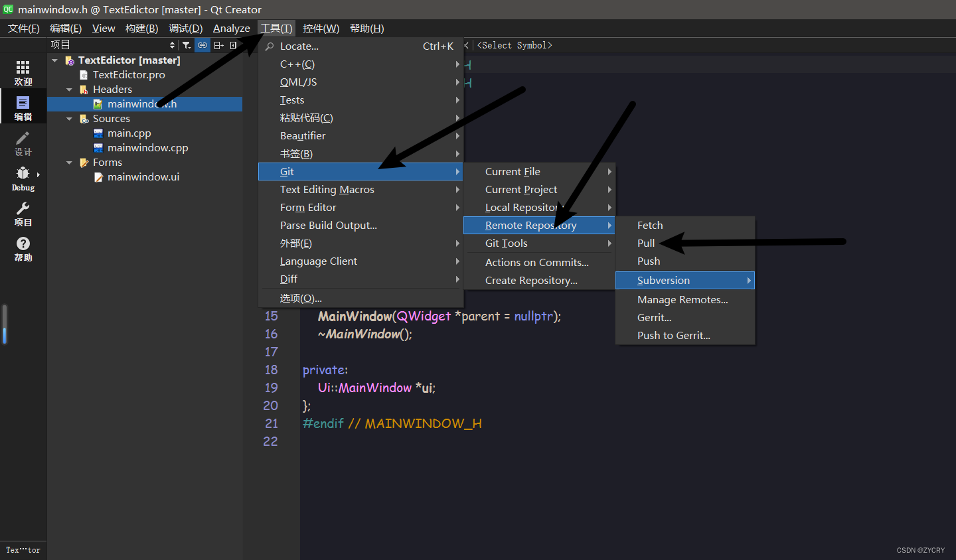The image size is (956, 560).
Task: Click the main.cpp file icon
Action: 98,133
